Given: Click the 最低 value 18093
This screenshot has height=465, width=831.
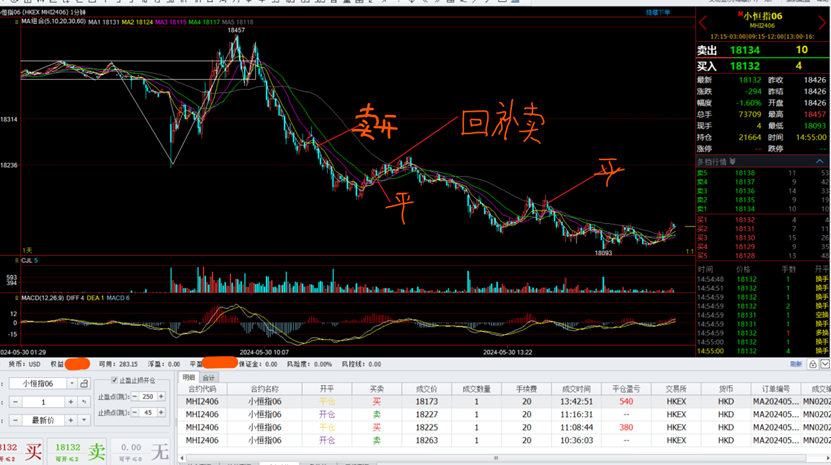Looking at the screenshot, I should click(815, 126).
